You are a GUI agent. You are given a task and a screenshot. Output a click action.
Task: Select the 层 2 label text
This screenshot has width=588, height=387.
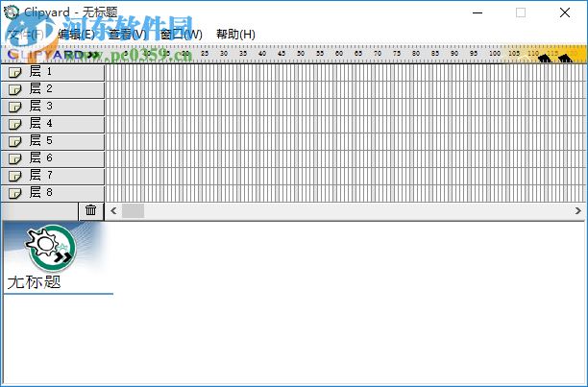(41, 88)
